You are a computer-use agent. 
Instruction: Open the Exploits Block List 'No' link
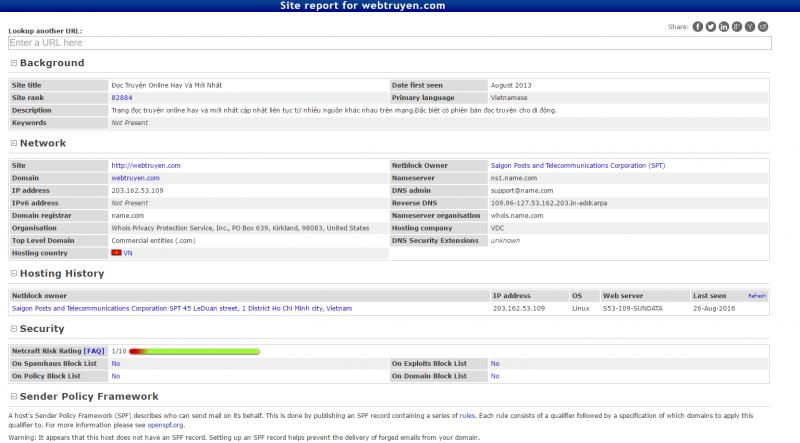pos(495,363)
